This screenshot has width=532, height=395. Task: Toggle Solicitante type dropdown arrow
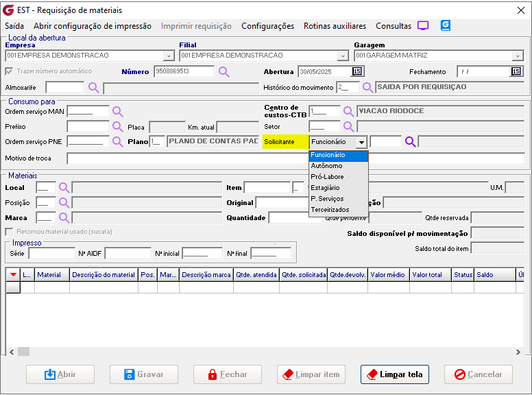pyautogui.click(x=362, y=142)
